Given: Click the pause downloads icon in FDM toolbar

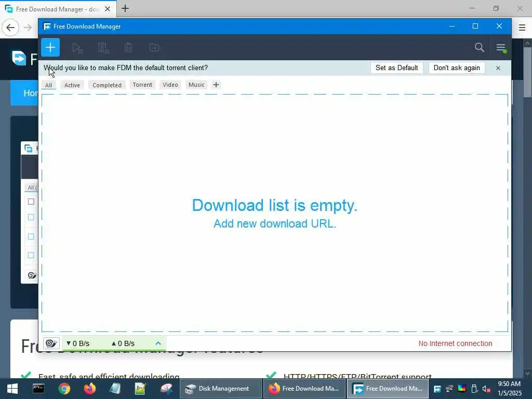Looking at the screenshot, I should tap(103, 48).
